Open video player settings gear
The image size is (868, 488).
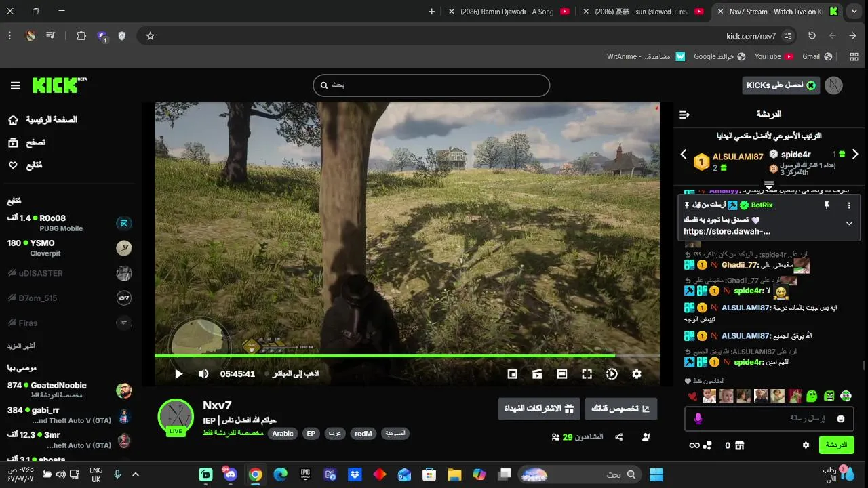pos(637,373)
